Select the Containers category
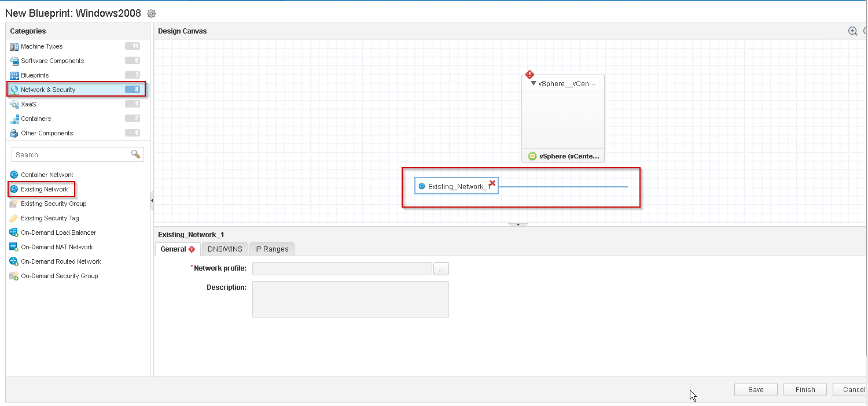868x406 pixels. pos(36,119)
